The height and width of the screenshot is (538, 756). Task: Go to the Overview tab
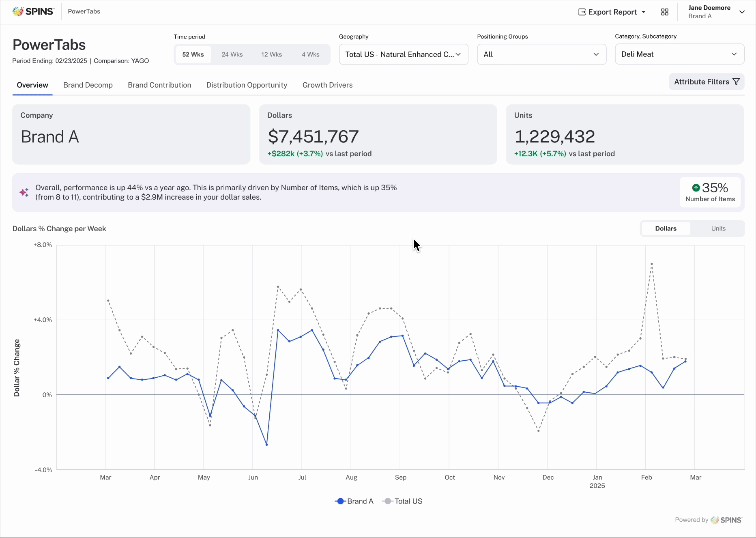pyautogui.click(x=32, y=85)
